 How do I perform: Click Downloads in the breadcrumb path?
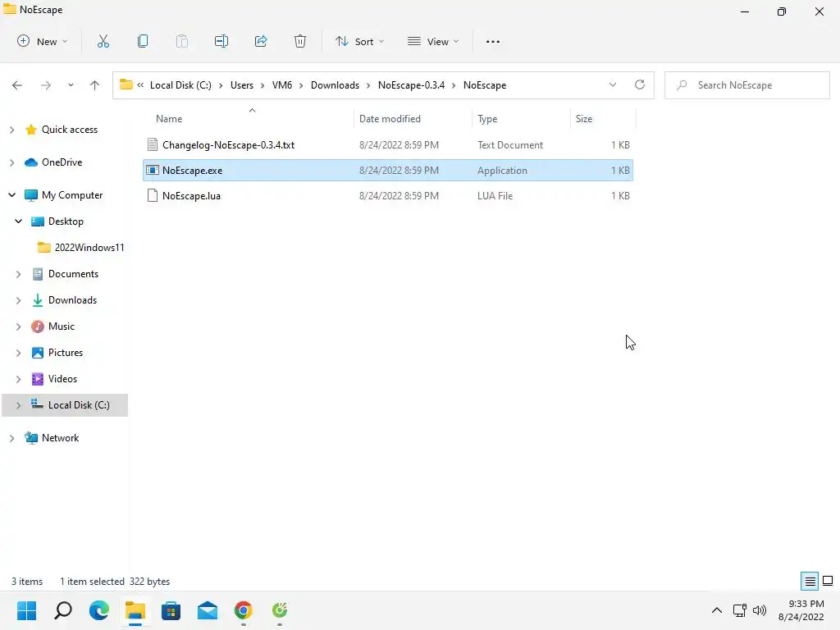[x=335, y=85]
